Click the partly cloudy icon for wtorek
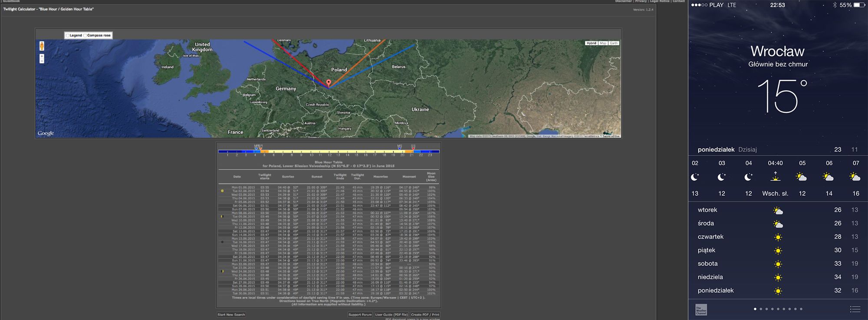Viewport: 868px width, 320px height. click(778, 211)
